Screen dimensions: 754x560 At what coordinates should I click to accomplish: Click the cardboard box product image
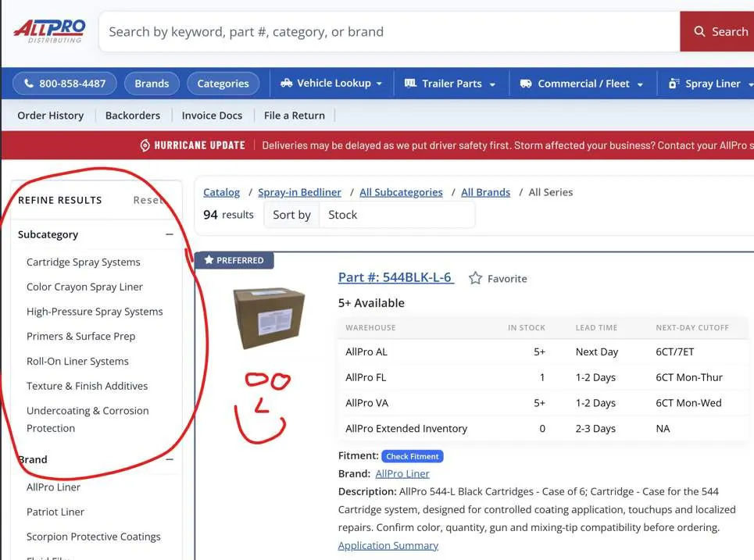coord(269,317)
